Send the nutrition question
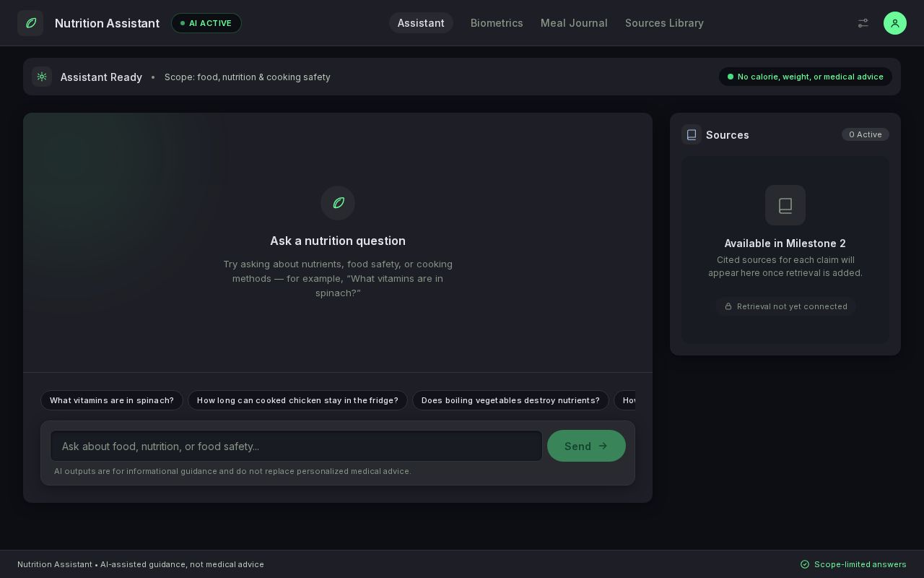 (586, 446)
